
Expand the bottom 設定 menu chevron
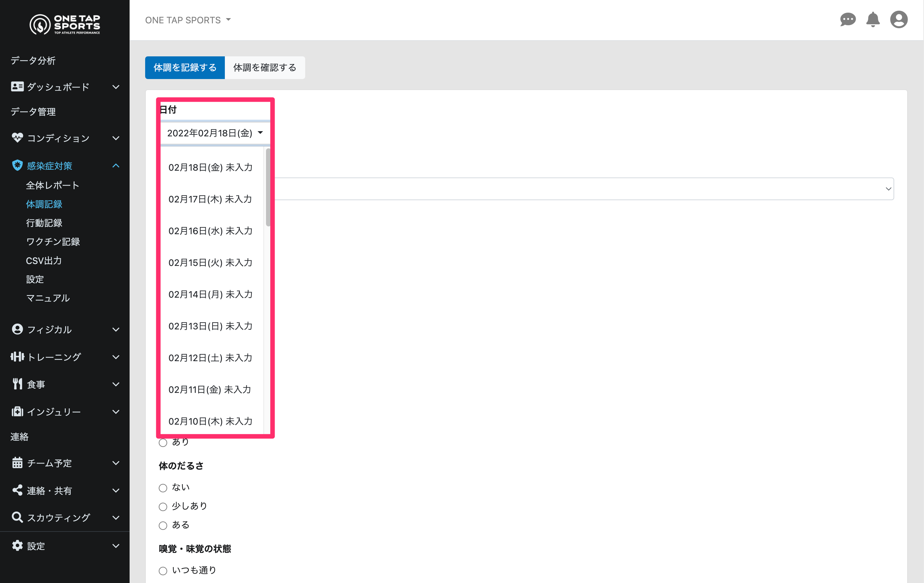pyautogui.click(x=116, y=546)
